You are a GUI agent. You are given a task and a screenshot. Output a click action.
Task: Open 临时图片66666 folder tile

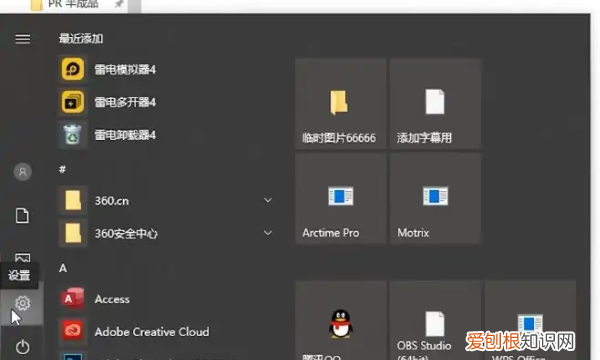point(341,104)
